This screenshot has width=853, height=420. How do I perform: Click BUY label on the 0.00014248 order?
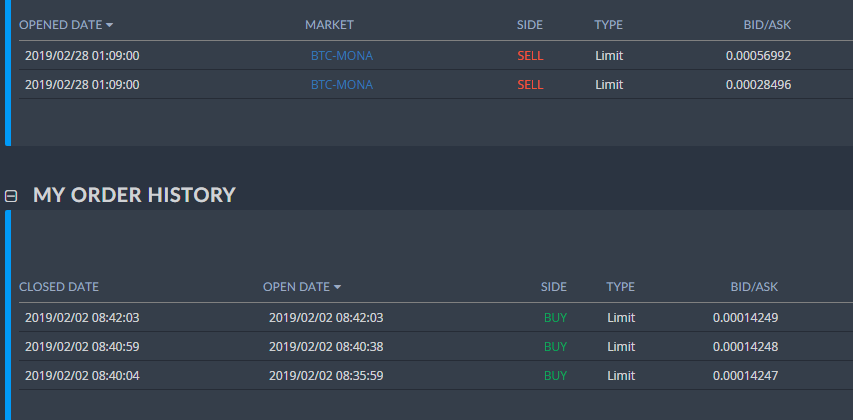pyautogui.click(x=555, y=347)
